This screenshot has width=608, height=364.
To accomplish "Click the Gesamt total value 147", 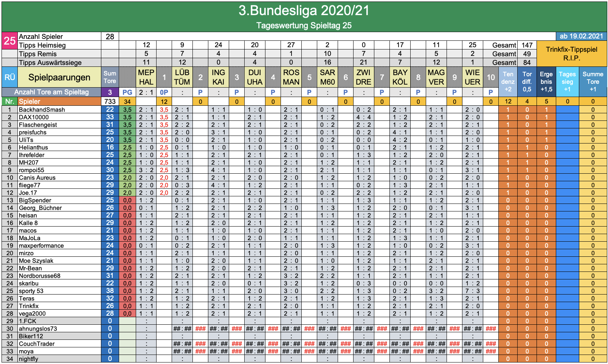I will coord(527,45).
